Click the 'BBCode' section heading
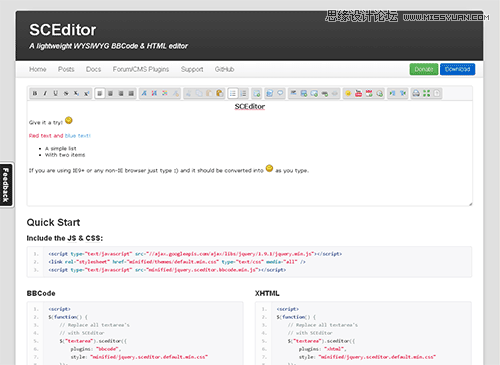 (x=41, y=293)
